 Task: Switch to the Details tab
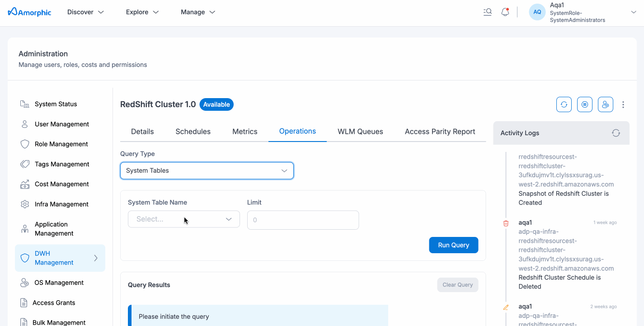pos(142,132)
